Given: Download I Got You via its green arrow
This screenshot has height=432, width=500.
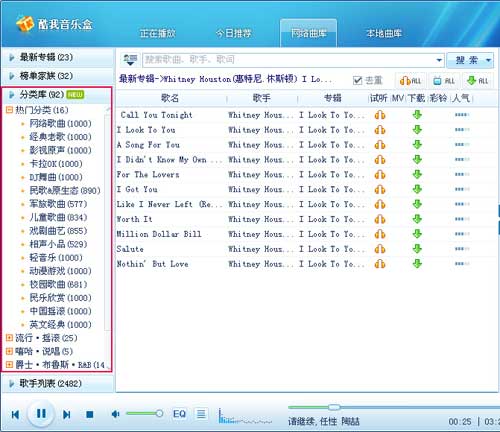Looking at the screenshot, I should tap(417, 189).
